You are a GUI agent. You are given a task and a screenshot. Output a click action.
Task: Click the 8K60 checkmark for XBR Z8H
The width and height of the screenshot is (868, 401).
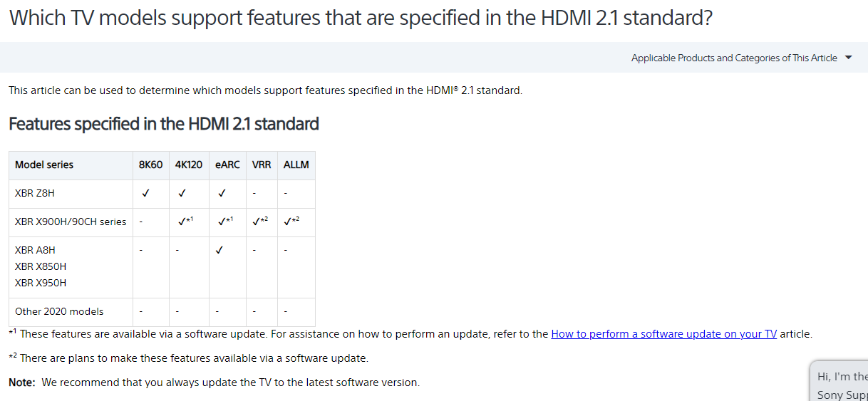(145, 192)
